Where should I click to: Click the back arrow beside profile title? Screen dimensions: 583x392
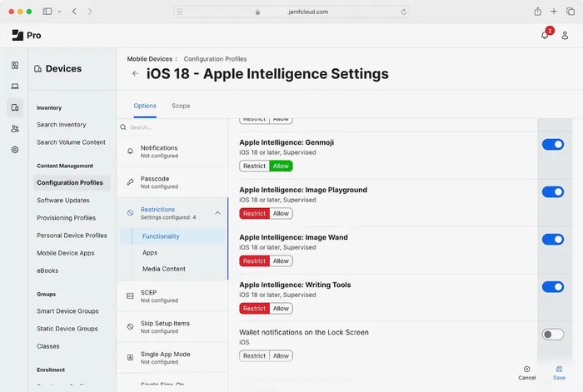coord(135,73)
